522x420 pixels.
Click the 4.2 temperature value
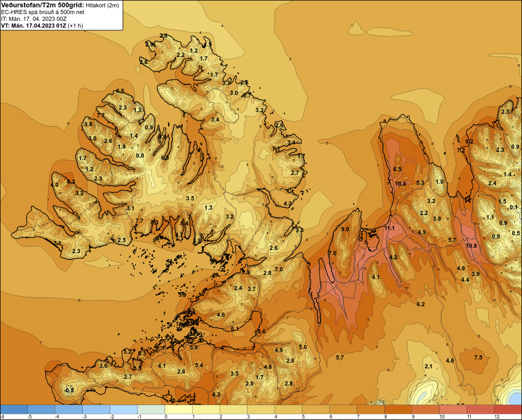tap(393, 257)
